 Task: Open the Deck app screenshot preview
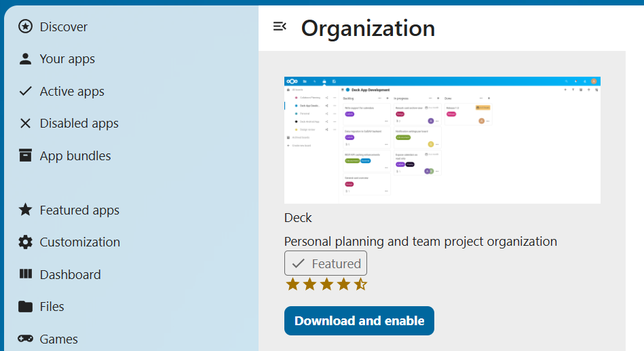(442, 140)
